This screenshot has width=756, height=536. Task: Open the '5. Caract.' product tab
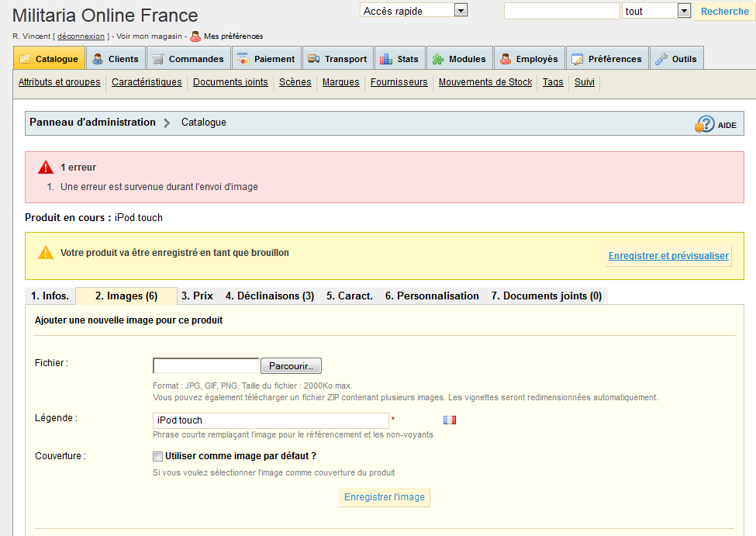coord(350,296)
